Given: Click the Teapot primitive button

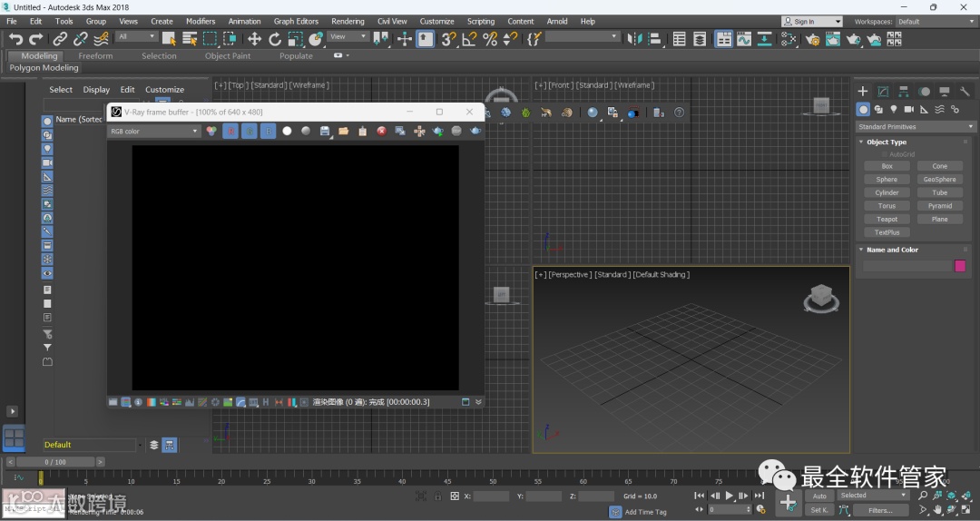Looking at the screenshot, I should [887, 219].
